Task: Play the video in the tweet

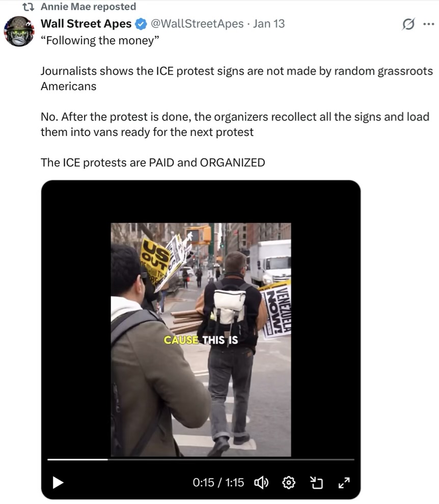Action: pyautogui.click(x=58, y=482)
